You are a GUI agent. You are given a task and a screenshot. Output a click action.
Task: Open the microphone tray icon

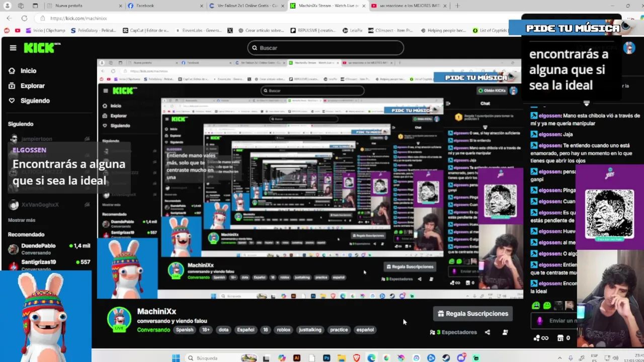[x=571, y=358]
